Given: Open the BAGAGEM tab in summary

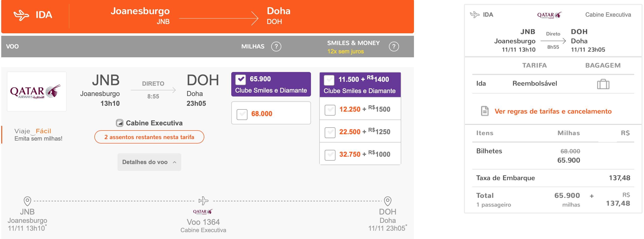Looking at the screenshot, I should 603,65.
